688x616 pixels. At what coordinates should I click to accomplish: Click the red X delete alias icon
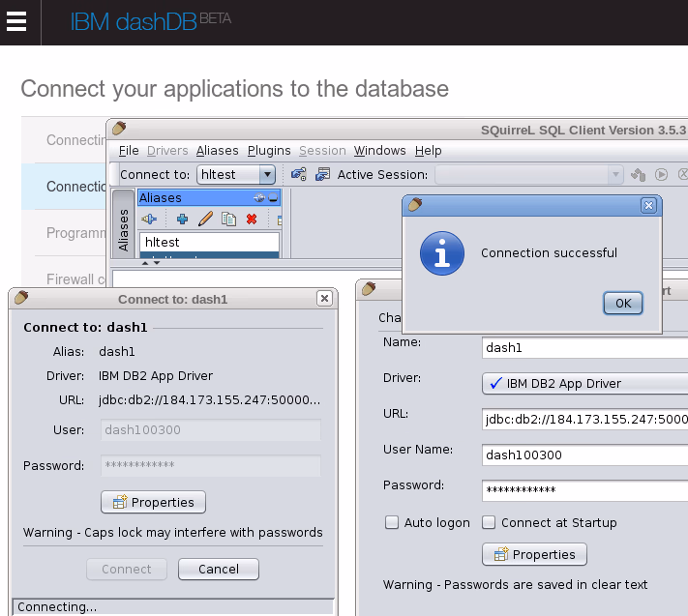[x=252, y=220]
